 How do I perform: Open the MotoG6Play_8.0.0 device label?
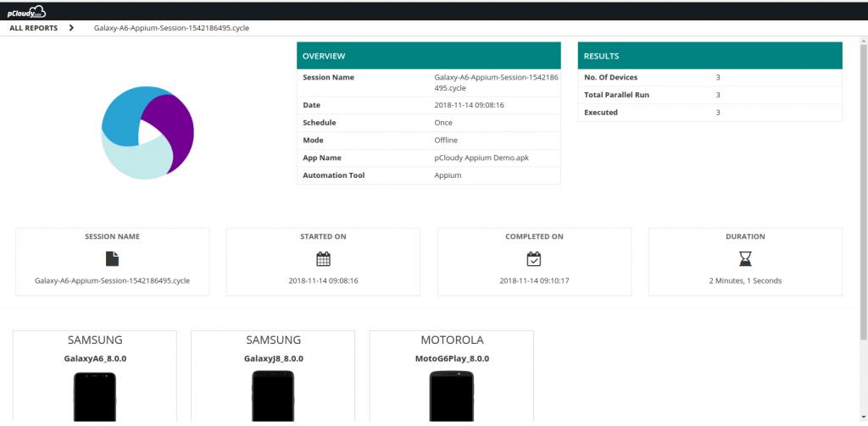(x=452, y=358)
